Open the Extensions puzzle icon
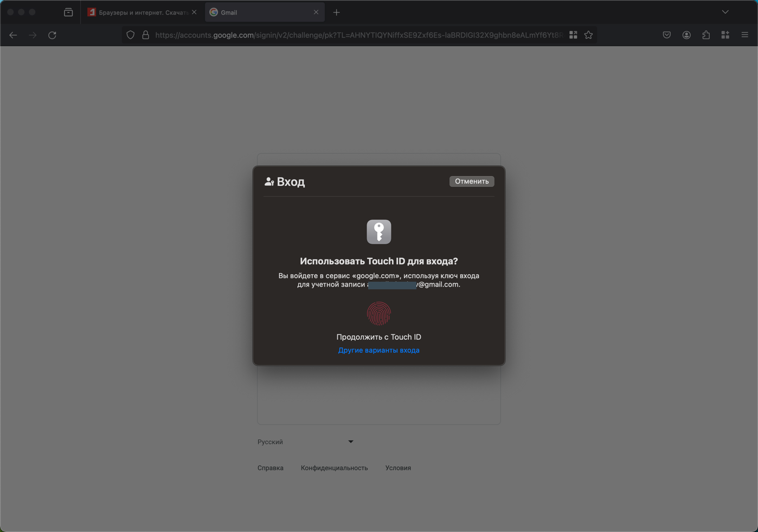 (x=706, y=35)
